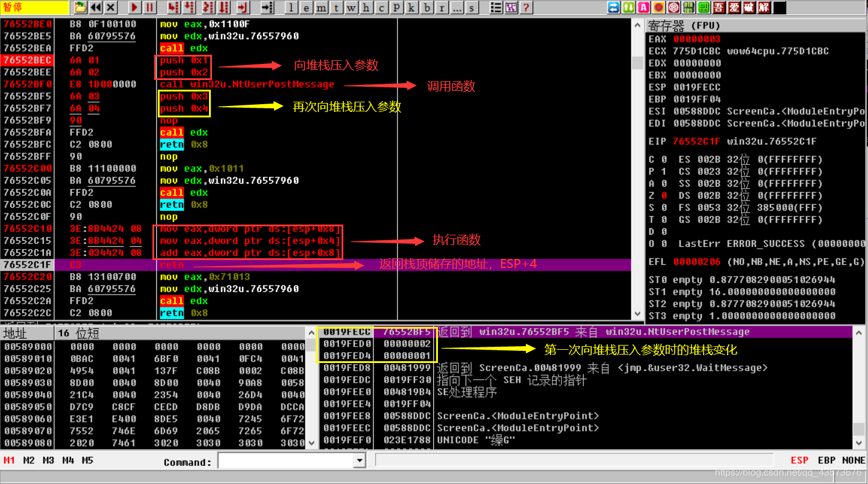Show threads via t button
The height and width of the screenshot is (484, 868).
(337, 8)
